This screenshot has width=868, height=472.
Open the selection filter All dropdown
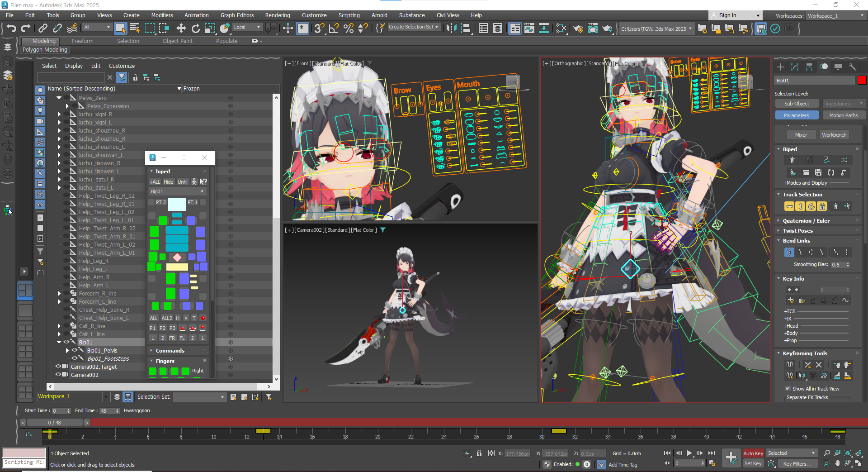point(97,28)
